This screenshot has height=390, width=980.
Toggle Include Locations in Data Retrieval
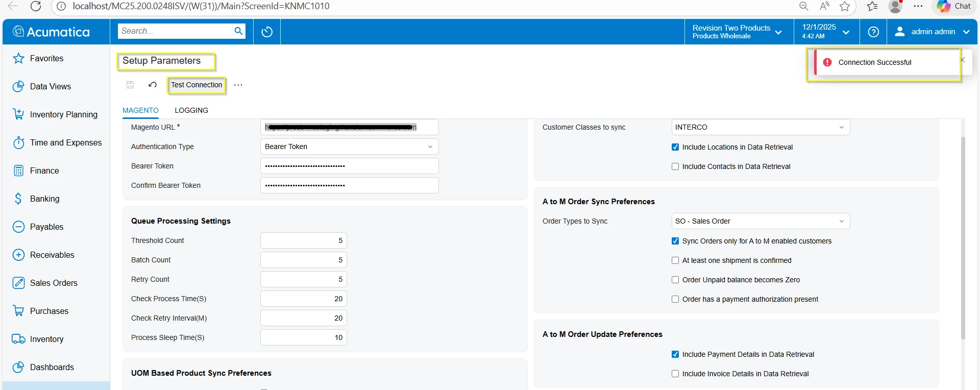pos(675,147)
